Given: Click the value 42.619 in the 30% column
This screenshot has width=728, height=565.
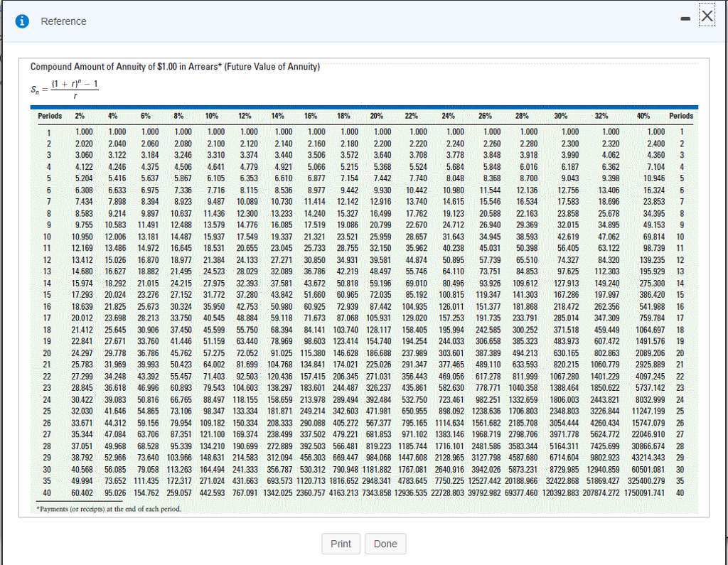Looking at the screenshot, I should [x=568, y=237].
